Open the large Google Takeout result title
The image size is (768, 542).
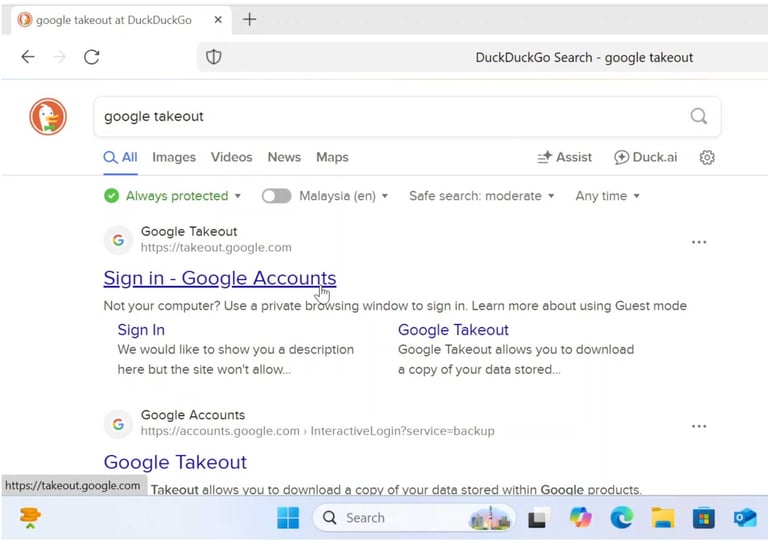click(175, 462)
